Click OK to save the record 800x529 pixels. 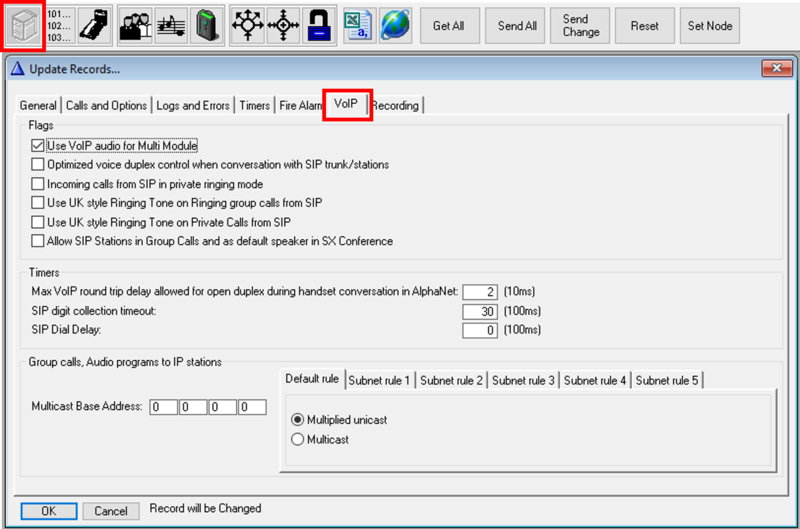[x=49, y=511]
